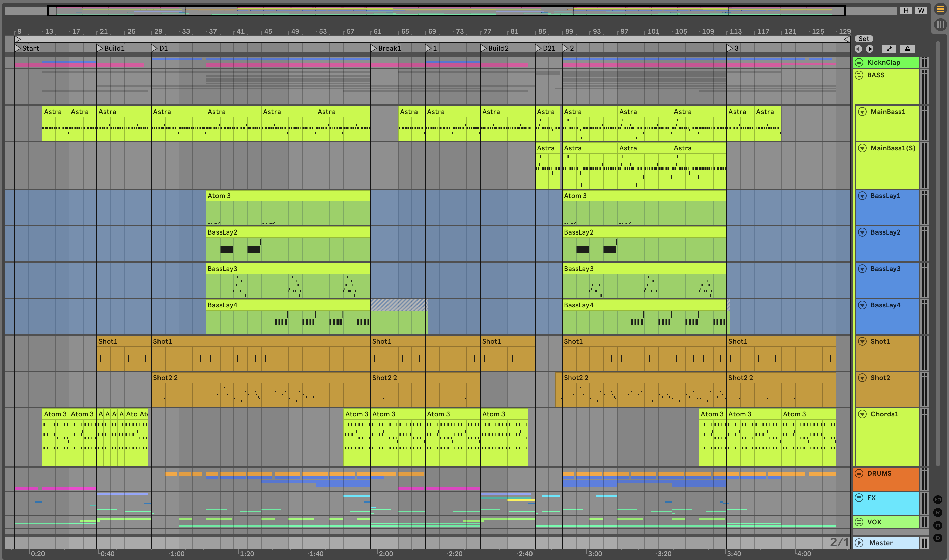The width and height of the screenshot is (949, 560).
Task: Jump to the next locator with right arrow
Action: point(870,49)
